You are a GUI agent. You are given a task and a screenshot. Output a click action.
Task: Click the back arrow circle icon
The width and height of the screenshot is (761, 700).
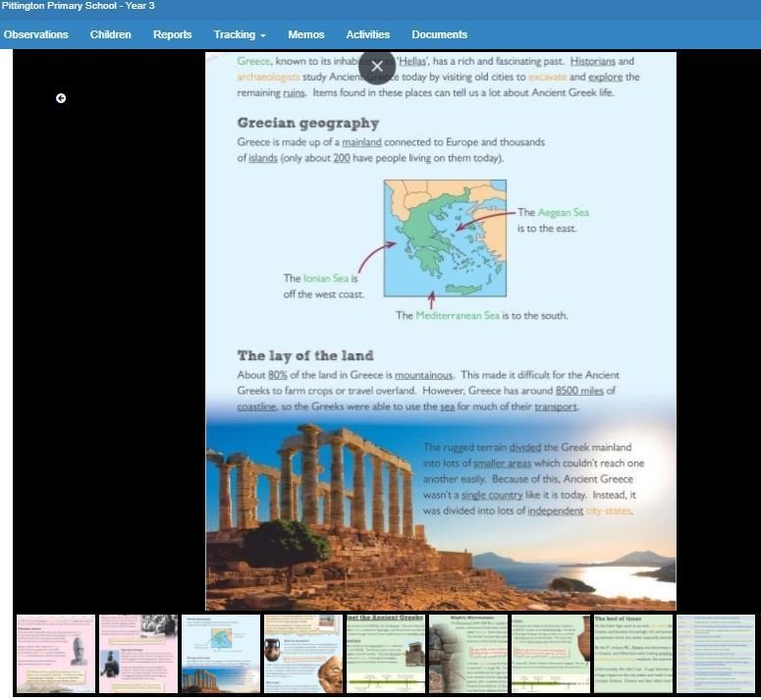(x=61, y=98)
